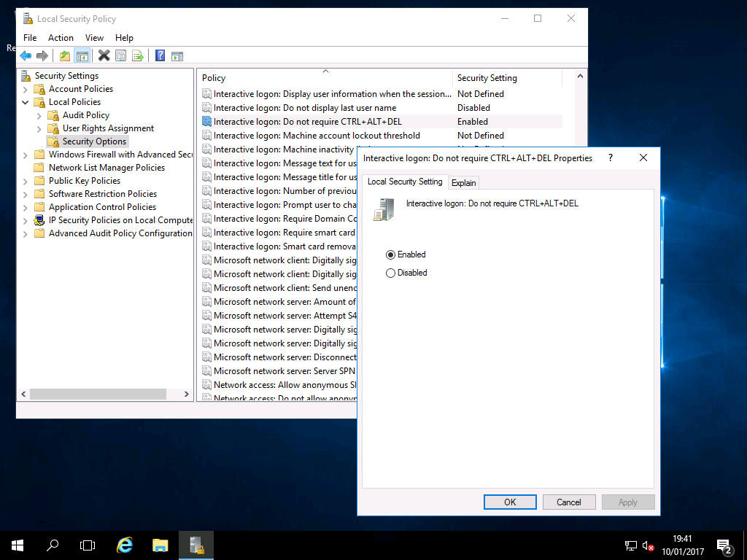
Task: Open File Explorer from the taskbar
Action: point(160,545)
